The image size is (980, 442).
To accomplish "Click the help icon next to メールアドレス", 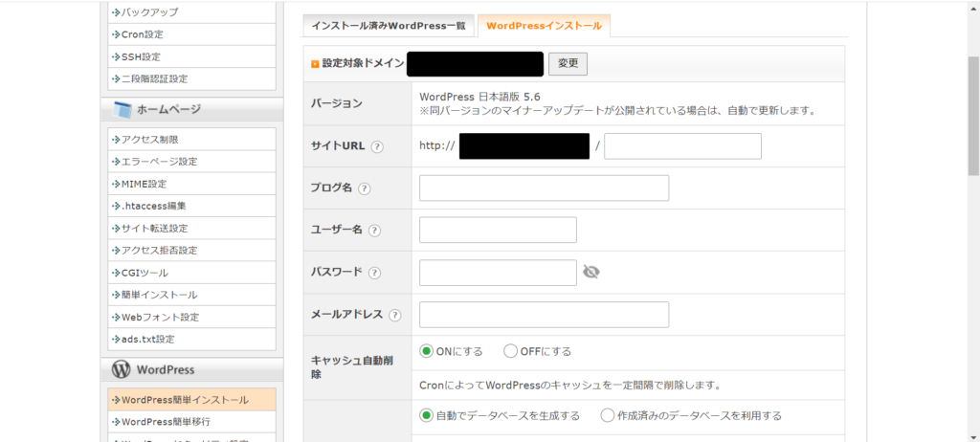I will point(395,315).
